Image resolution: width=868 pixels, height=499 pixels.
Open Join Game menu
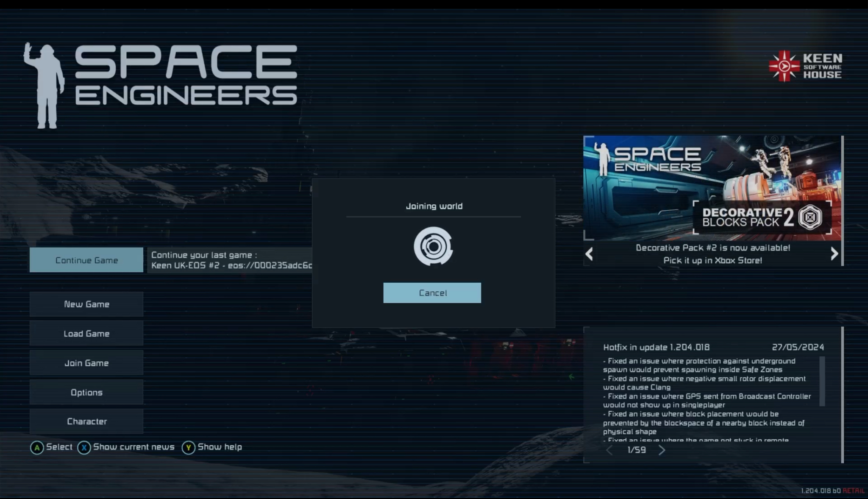pos(86,363)
